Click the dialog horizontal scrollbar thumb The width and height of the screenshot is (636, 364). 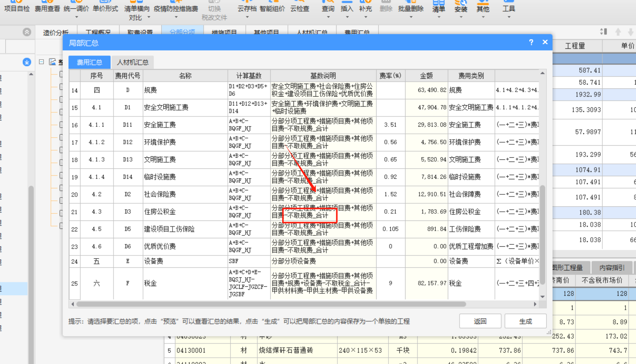click(x=271, y=304)
